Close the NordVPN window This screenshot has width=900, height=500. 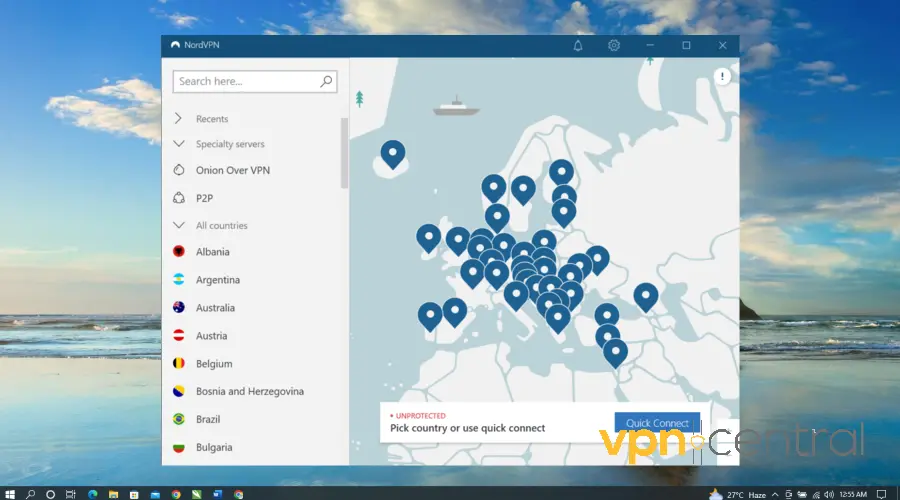722,45
